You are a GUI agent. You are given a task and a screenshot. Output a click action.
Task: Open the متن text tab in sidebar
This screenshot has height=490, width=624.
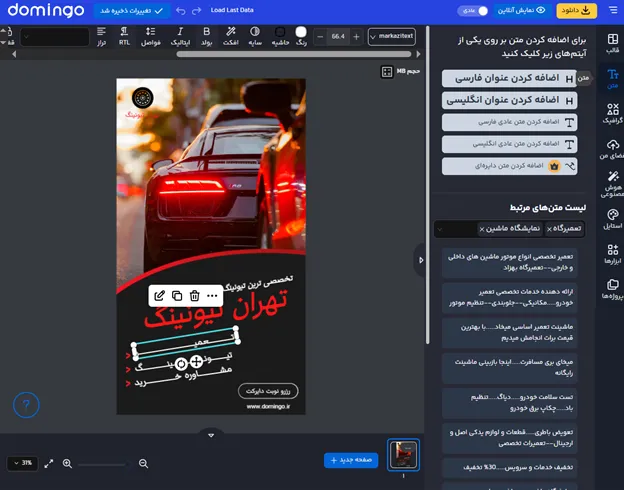(612, 78)
